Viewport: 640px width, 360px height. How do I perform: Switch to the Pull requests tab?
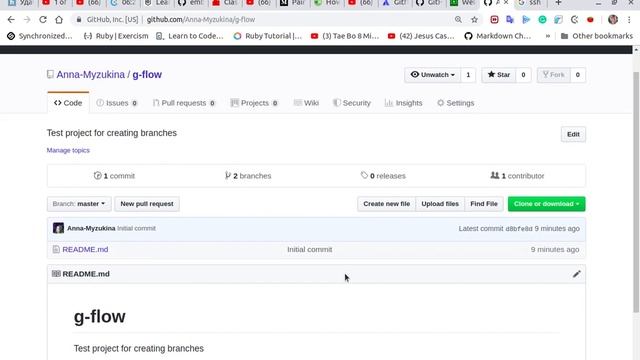184,103
